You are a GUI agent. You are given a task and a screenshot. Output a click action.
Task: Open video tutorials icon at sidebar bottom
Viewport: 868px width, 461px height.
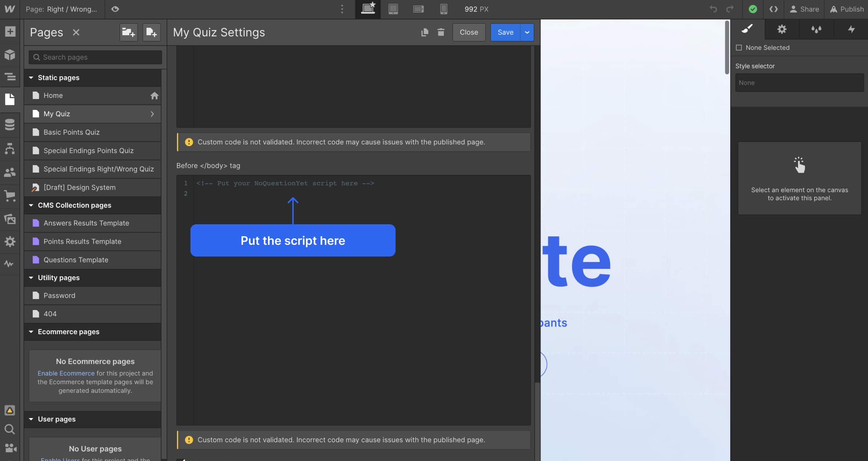click(x=10, y=448)
